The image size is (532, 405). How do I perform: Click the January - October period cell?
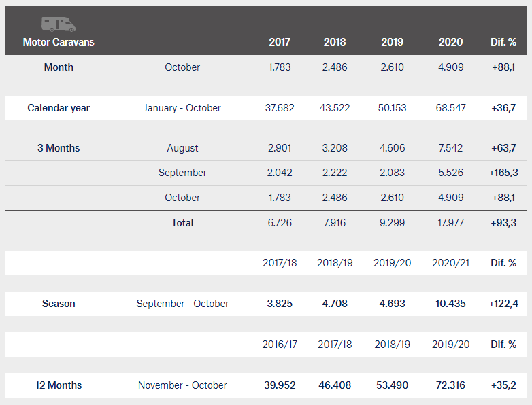pos(182,108)
